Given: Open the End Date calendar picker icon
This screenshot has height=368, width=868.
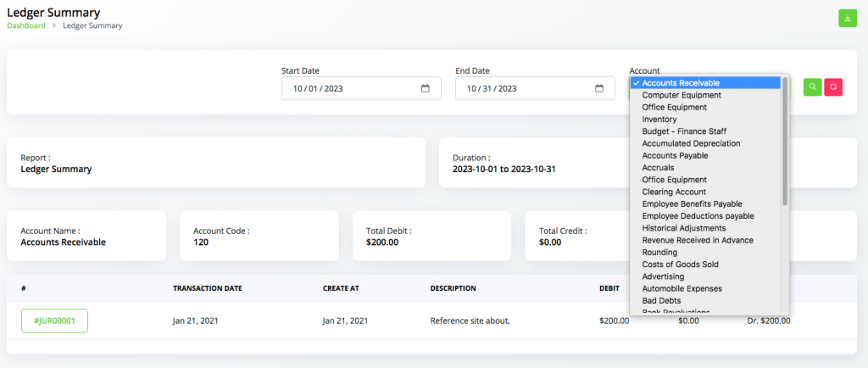Looking at the screenshot, I should 599,88.
